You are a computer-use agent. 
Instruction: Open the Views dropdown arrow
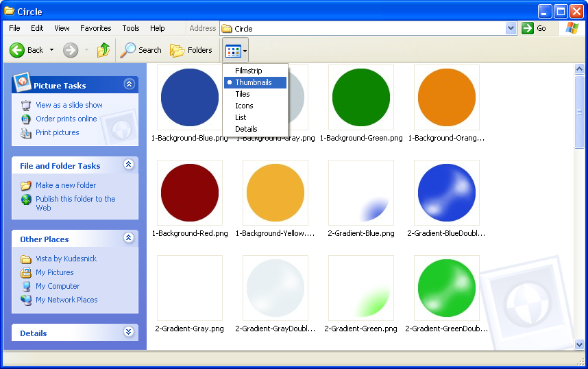click(x=245, y=51)
